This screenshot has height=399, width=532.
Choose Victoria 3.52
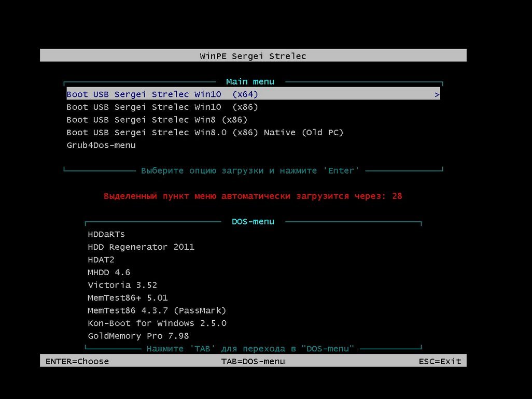point(122,285)
